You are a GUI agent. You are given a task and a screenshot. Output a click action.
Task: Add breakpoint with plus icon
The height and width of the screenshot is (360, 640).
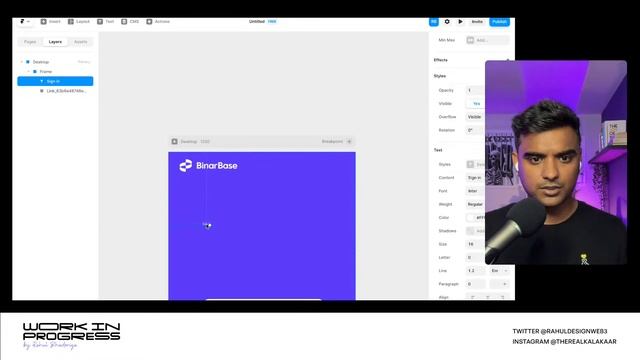[349, 141]
